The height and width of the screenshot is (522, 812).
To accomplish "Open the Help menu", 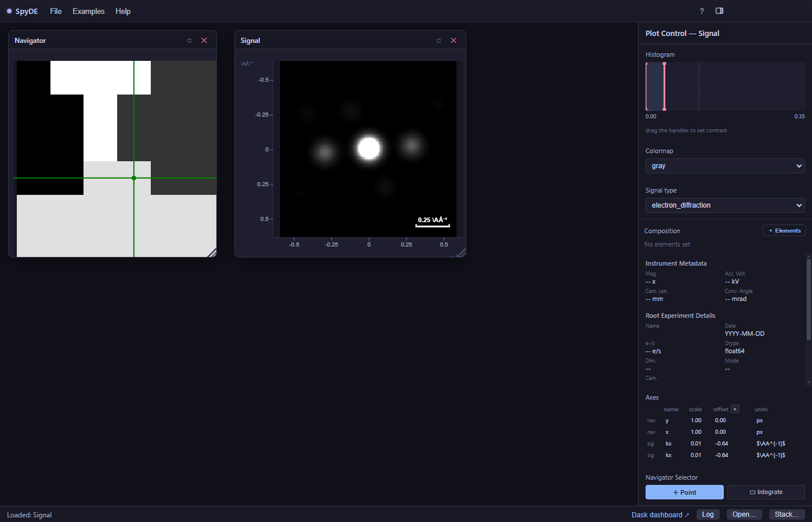I will 123,11.
